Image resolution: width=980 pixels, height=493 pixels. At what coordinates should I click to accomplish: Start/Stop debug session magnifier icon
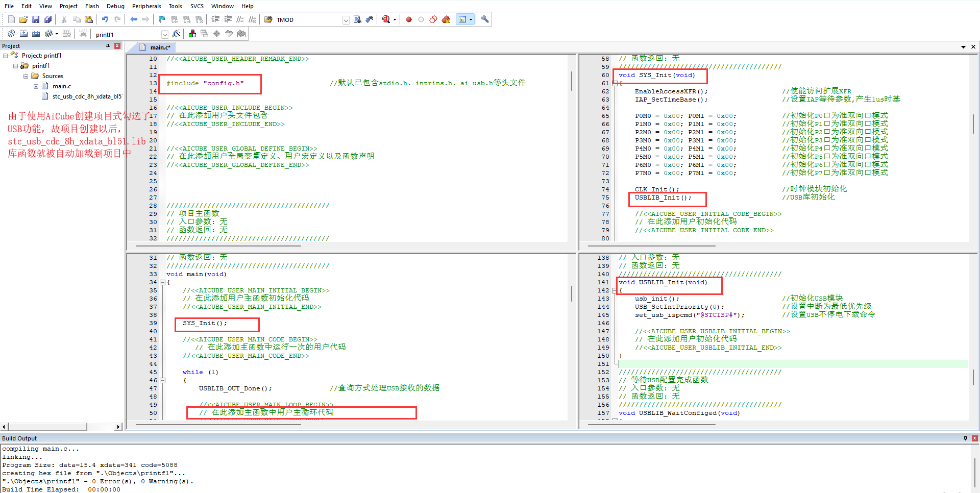click(x=386, y=19)
